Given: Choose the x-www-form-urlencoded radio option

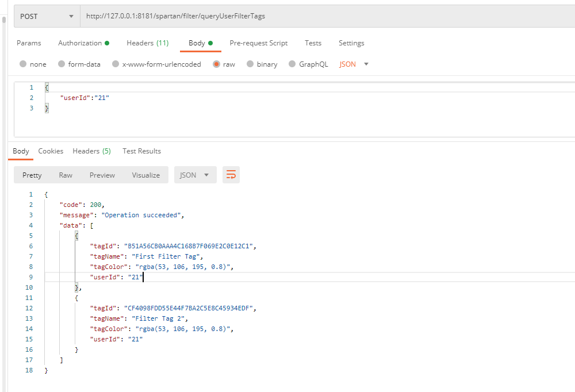Looking at the screenshot, I should [x=116, y=64].
